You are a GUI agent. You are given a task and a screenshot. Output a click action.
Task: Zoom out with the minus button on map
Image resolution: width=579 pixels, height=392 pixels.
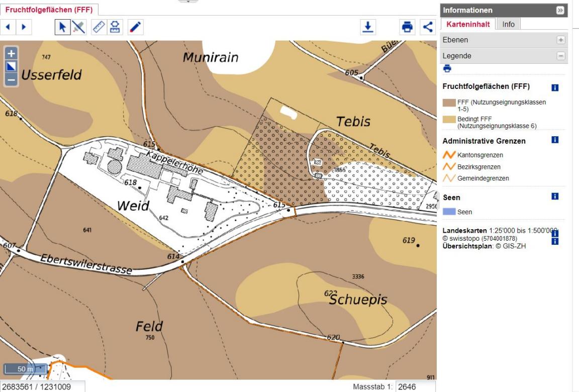pos(11,78)
